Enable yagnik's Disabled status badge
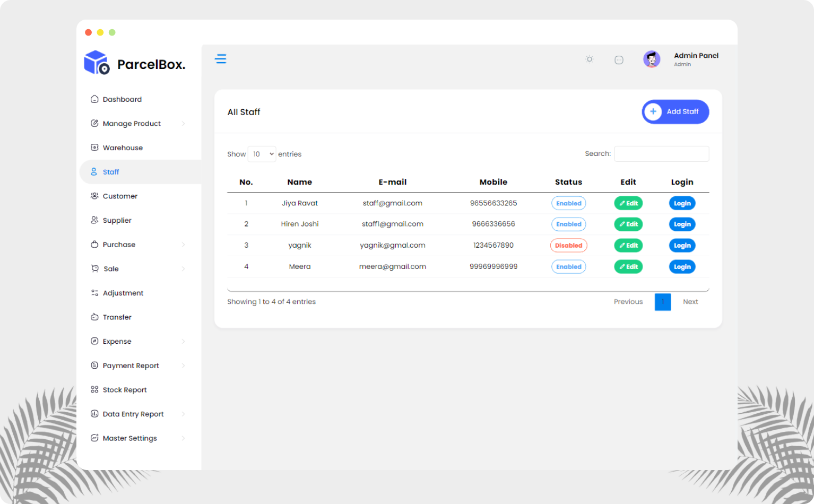This screenshot has height=504, width=814. [568, 245]
